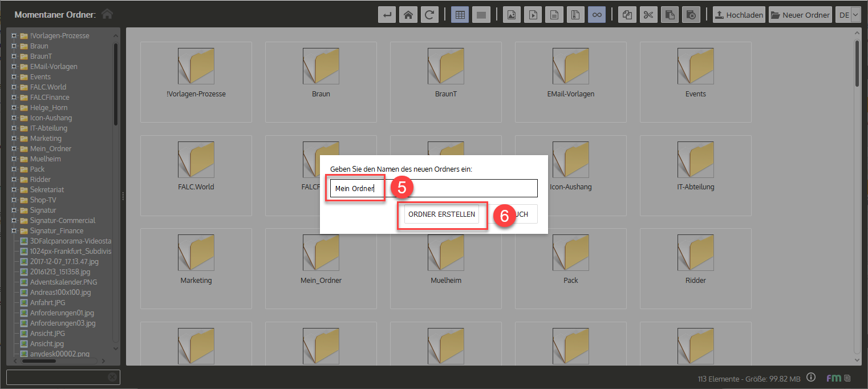
Task: Expand the Marketing folder in the tree
Action: (14, 139)
